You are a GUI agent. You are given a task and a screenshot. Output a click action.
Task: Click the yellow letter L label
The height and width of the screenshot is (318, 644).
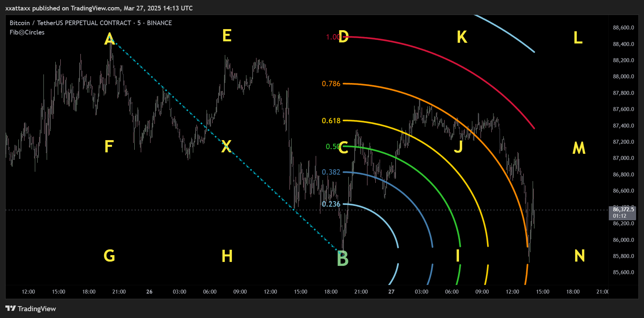578,37
